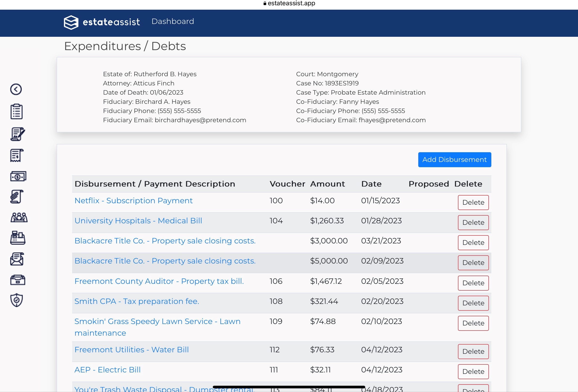Click the Date column header
The height and width of the screenshot is (392, 578).
click(x=371, y=184)
